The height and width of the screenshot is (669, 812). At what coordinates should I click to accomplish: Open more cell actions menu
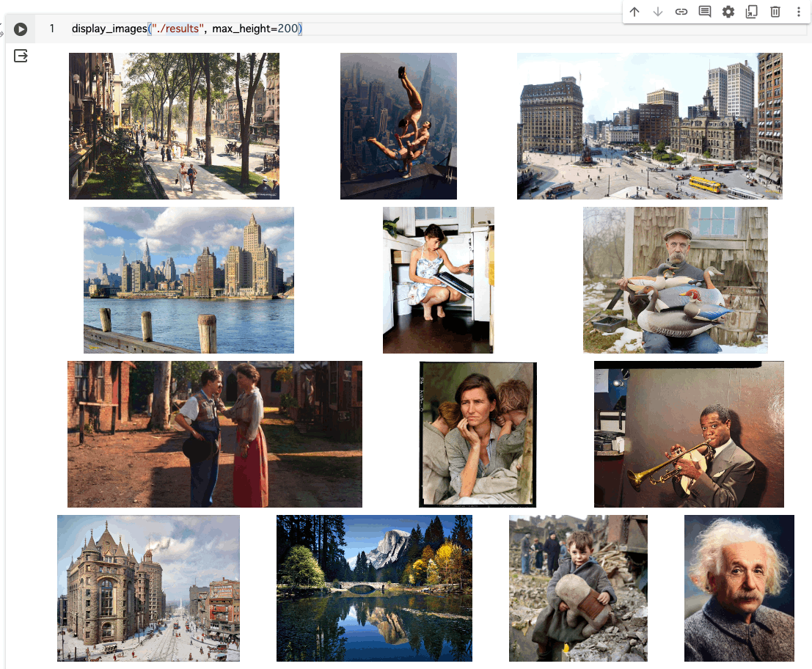(799, 12)
